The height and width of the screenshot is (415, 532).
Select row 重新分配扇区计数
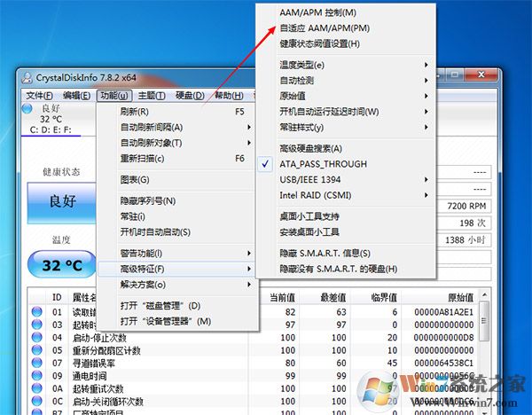tap(254, 350)
